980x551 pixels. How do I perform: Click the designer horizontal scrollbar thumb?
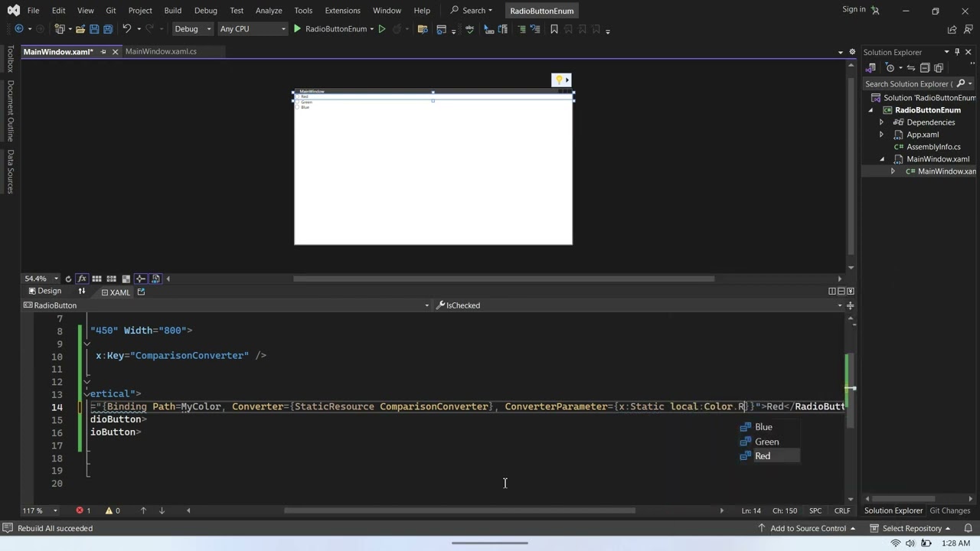[504, 279]
